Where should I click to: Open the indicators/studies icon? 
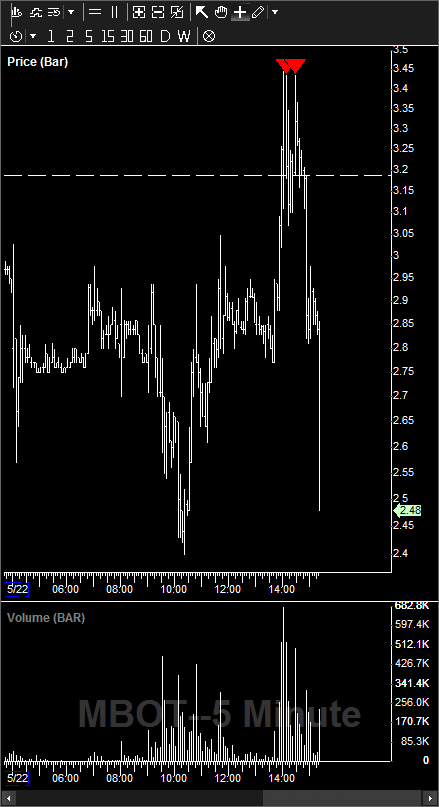point(36,12)
